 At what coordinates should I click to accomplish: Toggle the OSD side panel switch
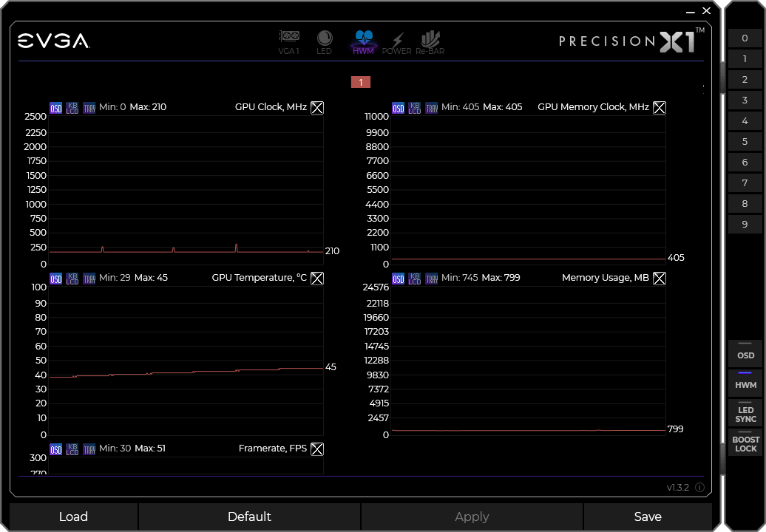(x=745, y=353)
